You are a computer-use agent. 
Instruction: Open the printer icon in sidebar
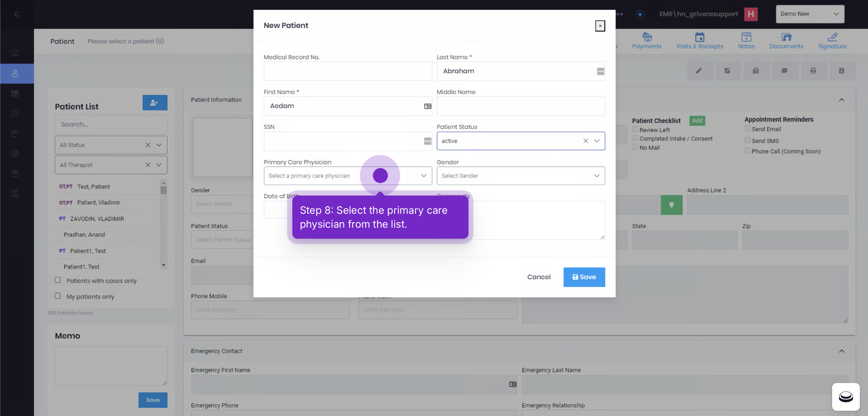point(15,153)
